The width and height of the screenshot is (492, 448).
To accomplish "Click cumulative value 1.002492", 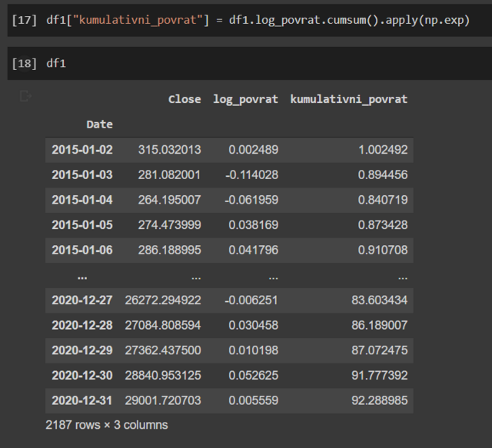I will point(383,150).
